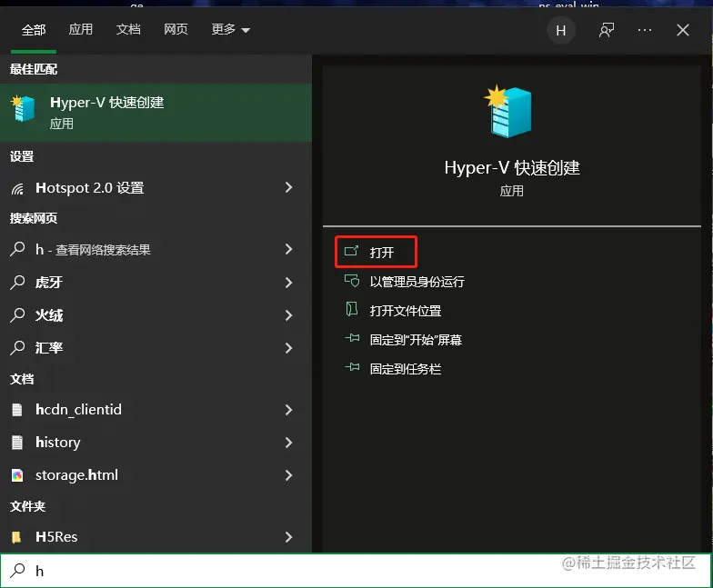Viewport: 713px width, 588px height.
Task: Click pin icon beside 固定到"开始"屏幕
Action: [x=352, y=338]
